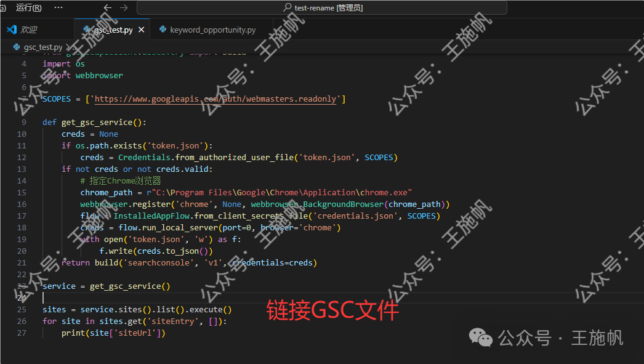
Task: Click line number 21 in the gutter
Action: click(22, 263)
